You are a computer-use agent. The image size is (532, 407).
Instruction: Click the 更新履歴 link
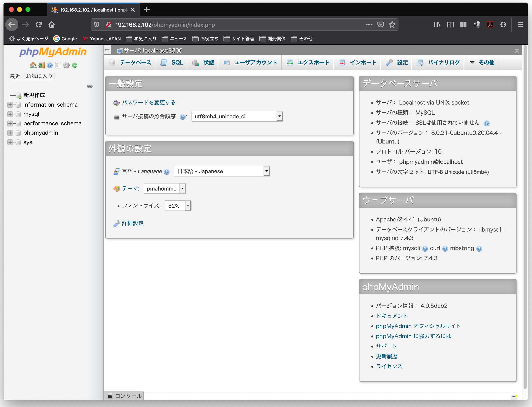[387, 356]
